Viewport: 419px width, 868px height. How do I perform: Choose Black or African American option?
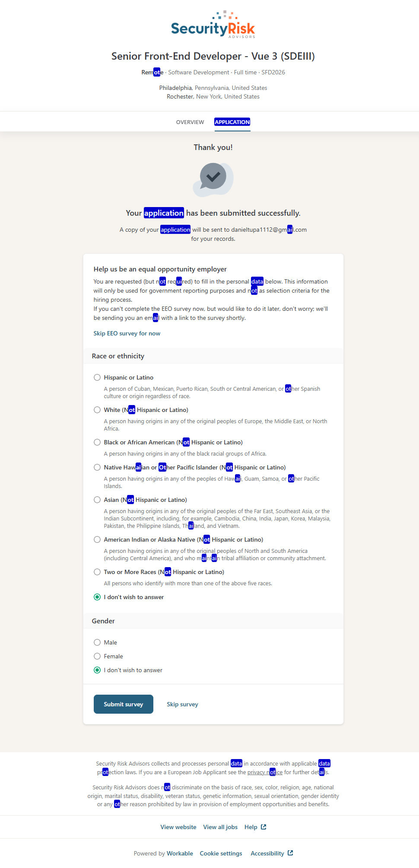tap(97, 442)
